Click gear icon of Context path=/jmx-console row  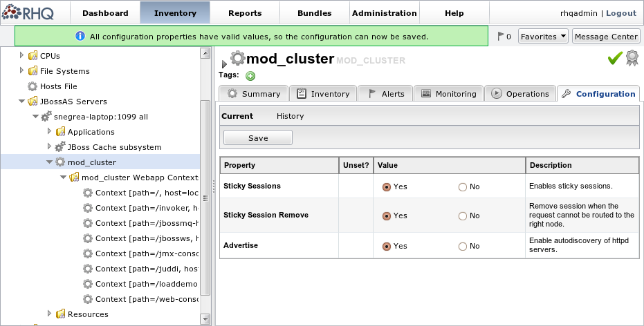click(x=88, y=253)
